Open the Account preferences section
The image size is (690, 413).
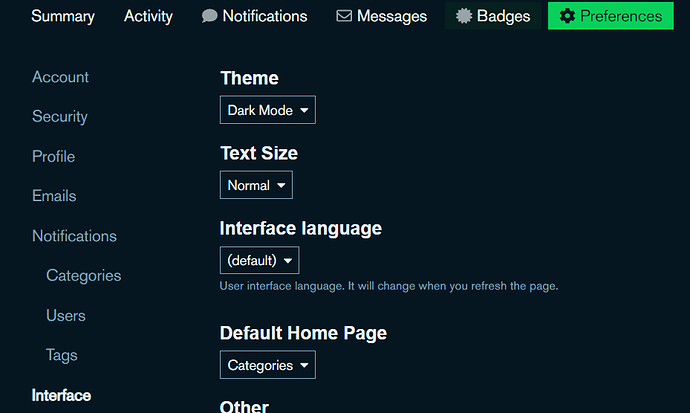60,77
